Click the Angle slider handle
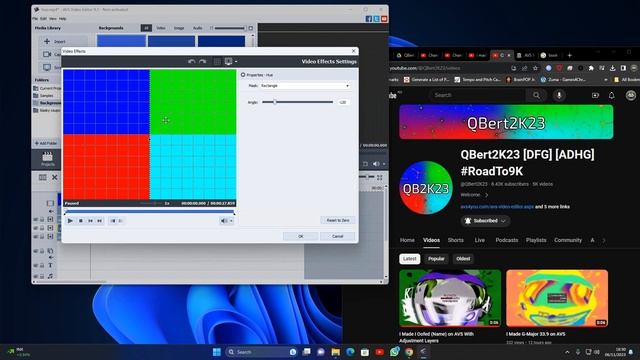The height and width of the screenshot is (360, 640). (x=275, y=102)
